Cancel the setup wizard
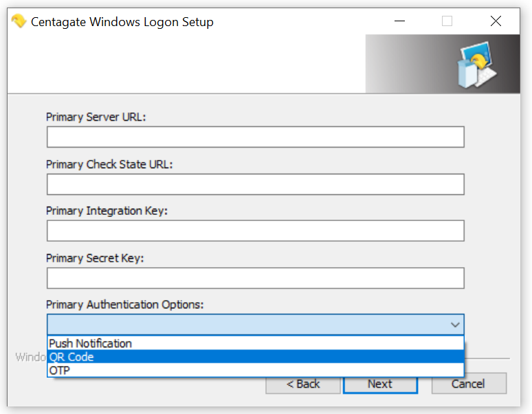This screenshot has width=532, height=414. click(469, 384)
